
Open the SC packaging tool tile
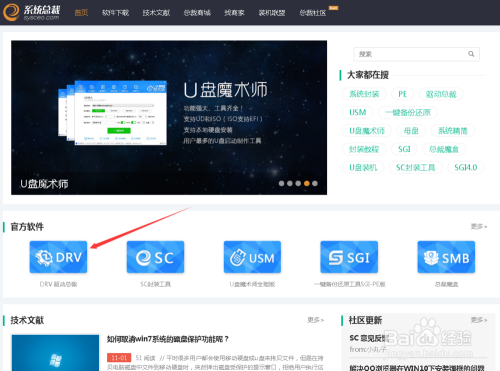click(155, 257)
